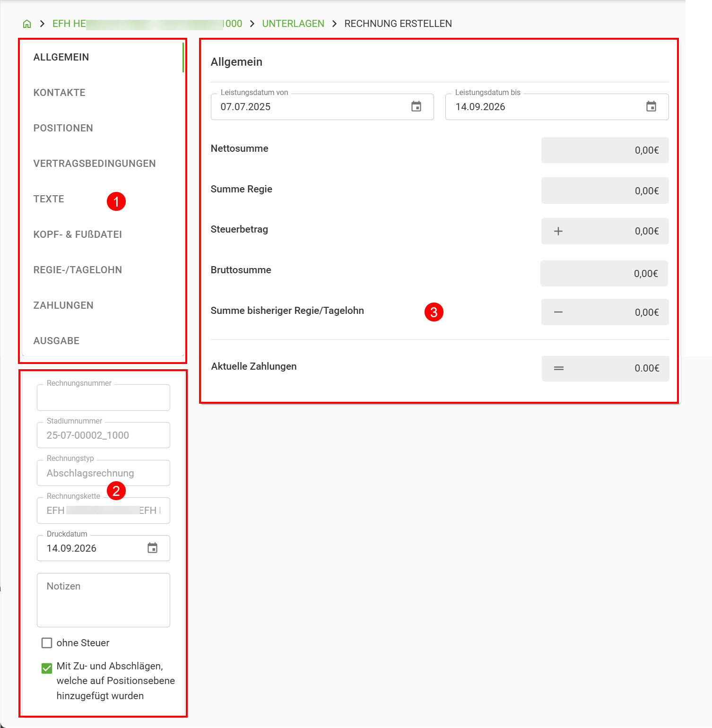712x728 pixels.
Task: Uncheck Mit Zu- und Abschlägen option
Action: tap(47, 668)
